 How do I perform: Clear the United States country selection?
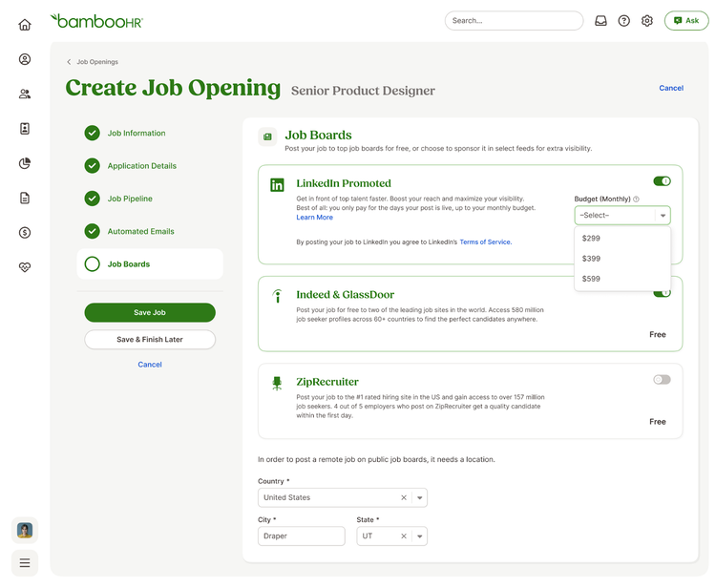404,497
